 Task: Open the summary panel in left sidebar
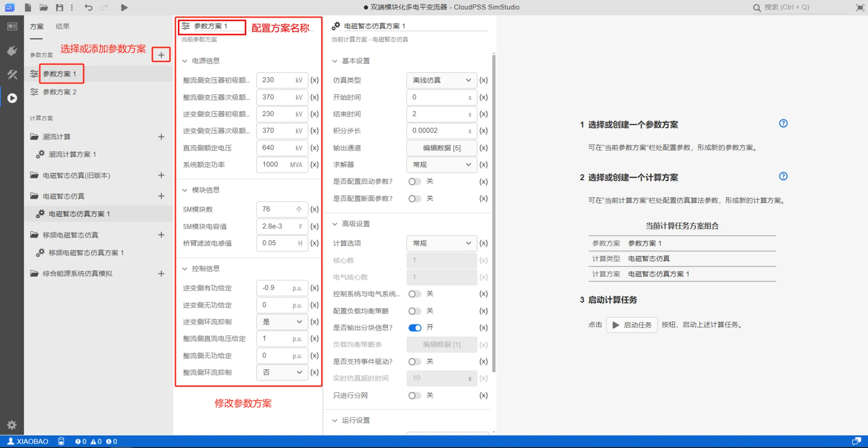(12, 27)
